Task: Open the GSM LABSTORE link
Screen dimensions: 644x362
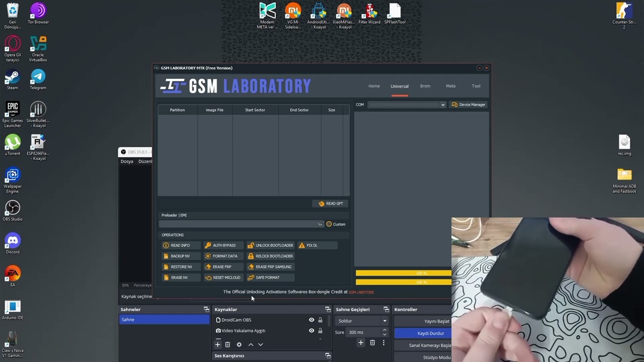Action: (361, 292)
